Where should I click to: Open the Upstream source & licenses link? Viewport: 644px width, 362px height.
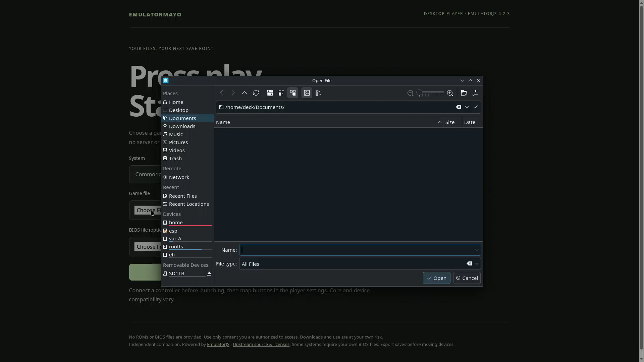[261, 345]
